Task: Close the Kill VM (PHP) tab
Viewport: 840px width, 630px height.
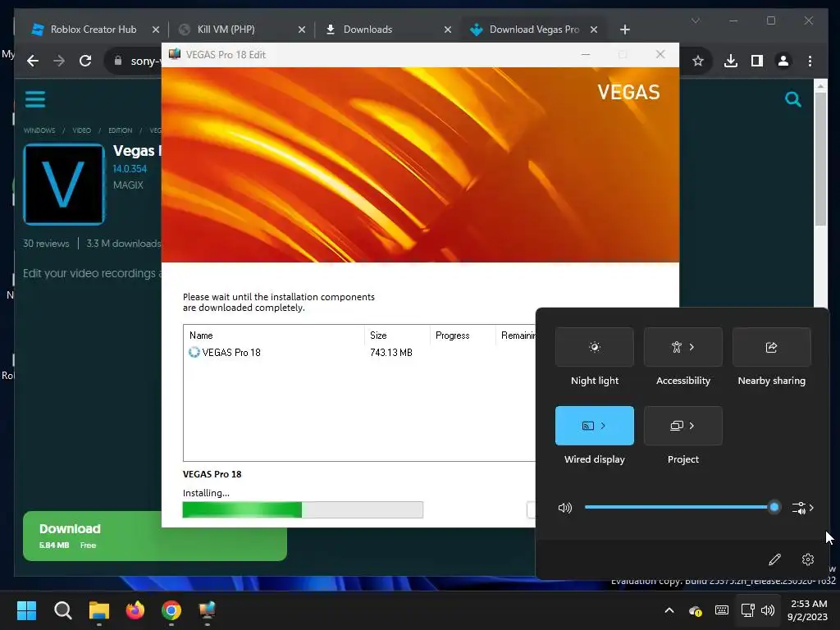Action: tap(302, 30)
